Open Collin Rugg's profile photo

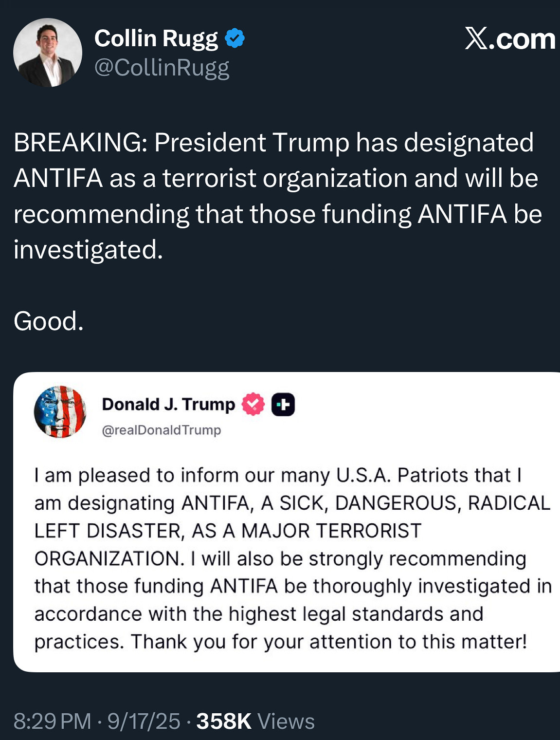click(48, 53)
